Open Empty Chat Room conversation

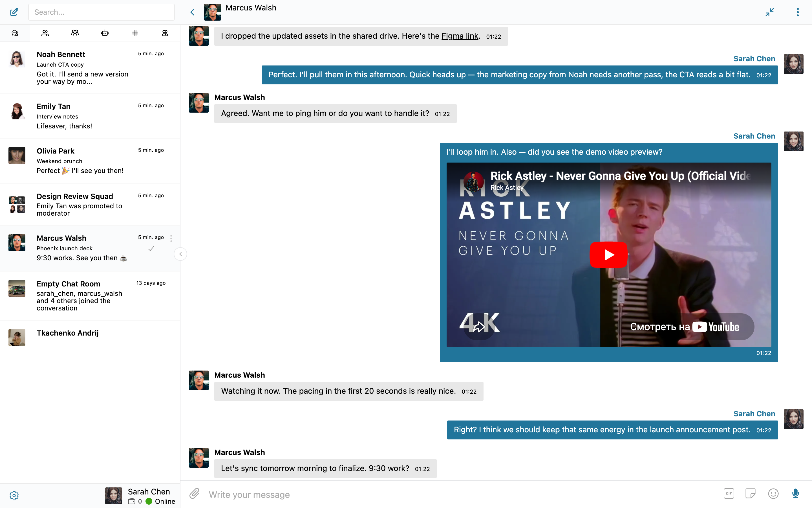tap(90, 296)
